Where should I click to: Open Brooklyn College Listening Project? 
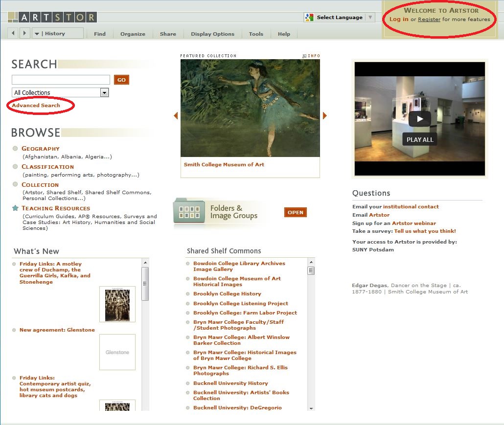[241, 303]
